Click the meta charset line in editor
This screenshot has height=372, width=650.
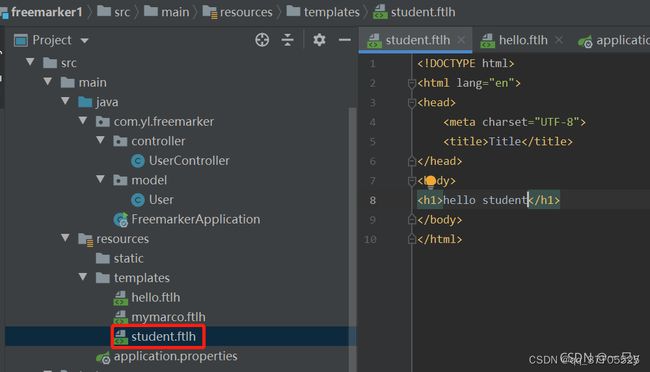tap(514, 122)
